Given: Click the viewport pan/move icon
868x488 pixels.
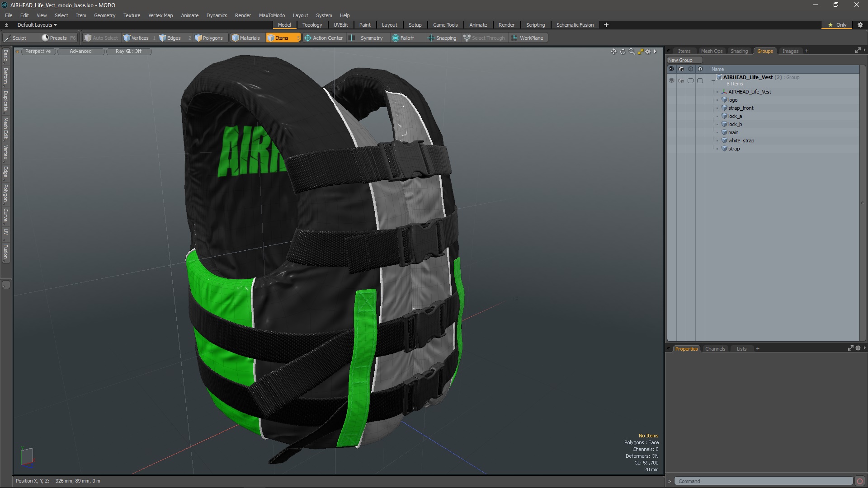Looking at the screenshot, I should pyautogui.click(x=613, y=52).
